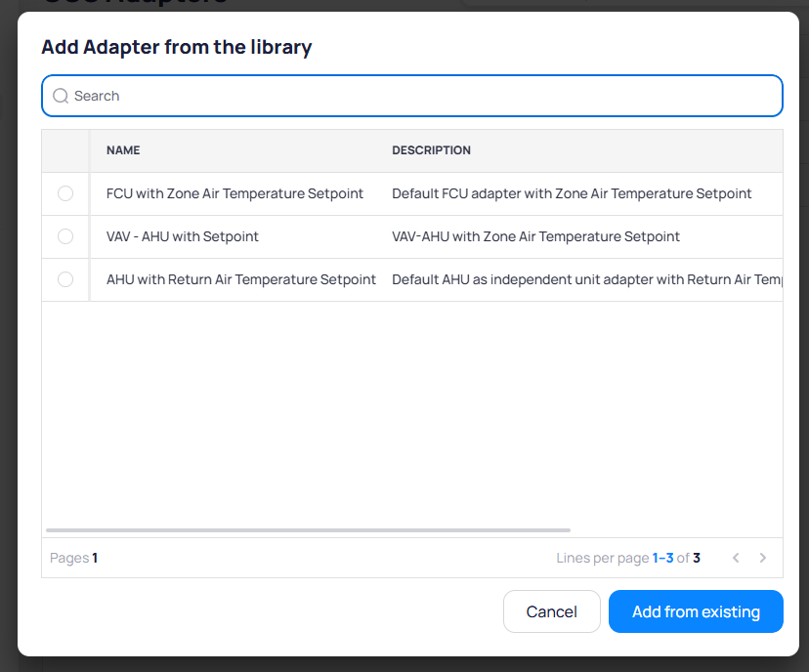Click the horizontal scrollbar under the table
Screen dimensions: 809x672
point(308,530)
